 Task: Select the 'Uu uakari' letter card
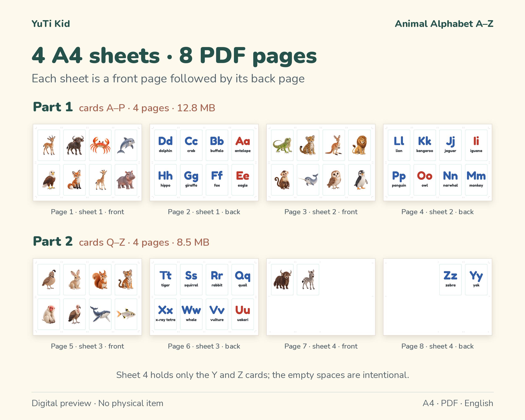243,314
